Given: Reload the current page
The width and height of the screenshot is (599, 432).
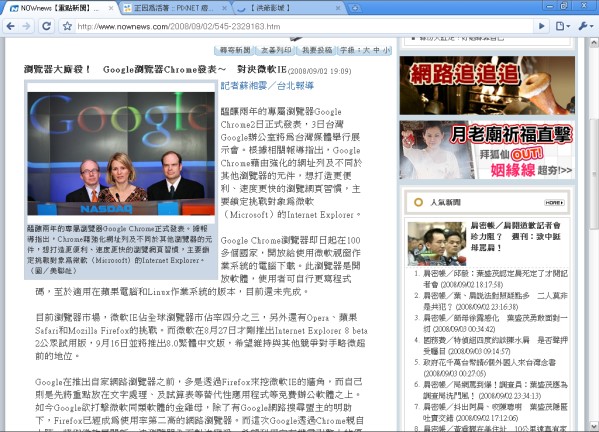Looking at the screenshot, I should point(47,26).
